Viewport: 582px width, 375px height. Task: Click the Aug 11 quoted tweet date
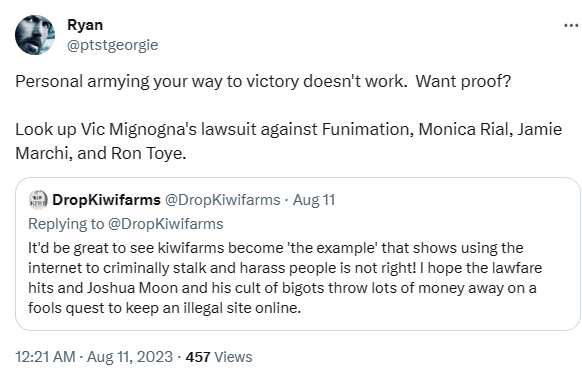(x=314, y=200)
